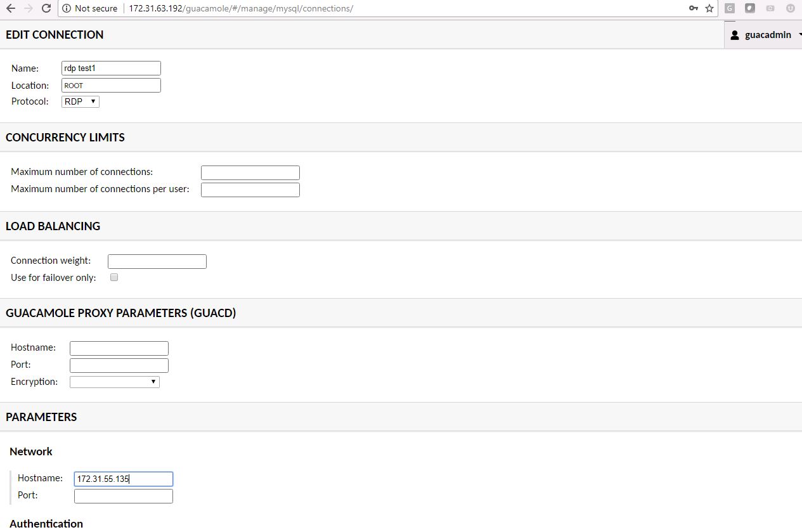The width and height of the screenshot is (802, 532).
Task: Focus the guacd proxy Hostname field
Action: [x=119, y=348]
